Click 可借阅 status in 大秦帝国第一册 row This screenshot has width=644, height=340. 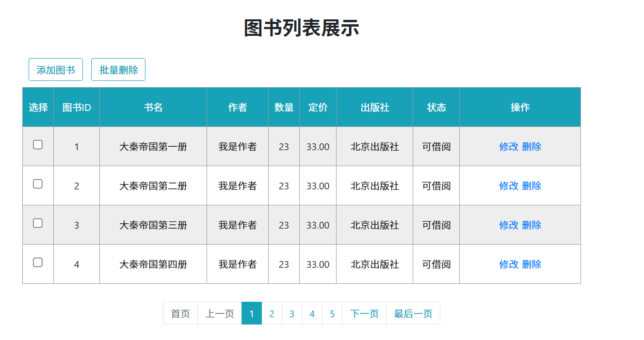click(x=436, y=147)
